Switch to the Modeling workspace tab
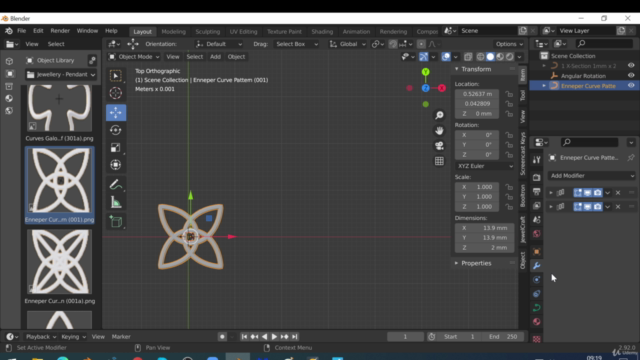 [x=173, y=31]
